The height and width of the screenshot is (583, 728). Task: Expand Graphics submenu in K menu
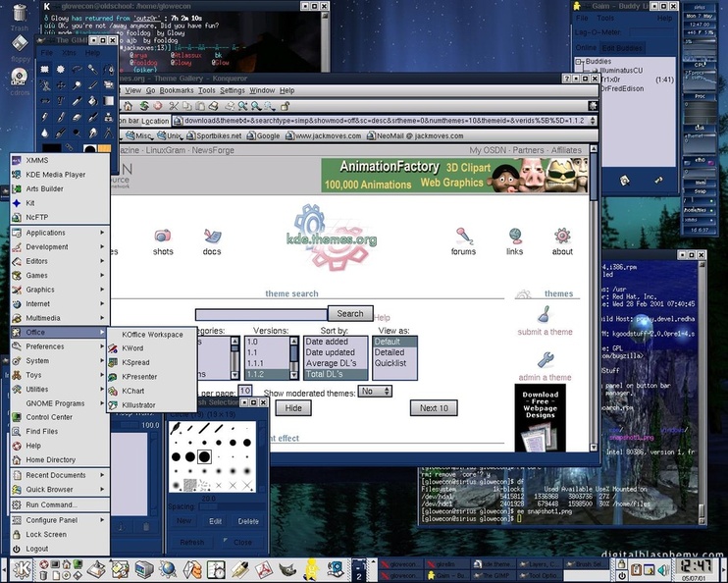[x=60, y=290]
